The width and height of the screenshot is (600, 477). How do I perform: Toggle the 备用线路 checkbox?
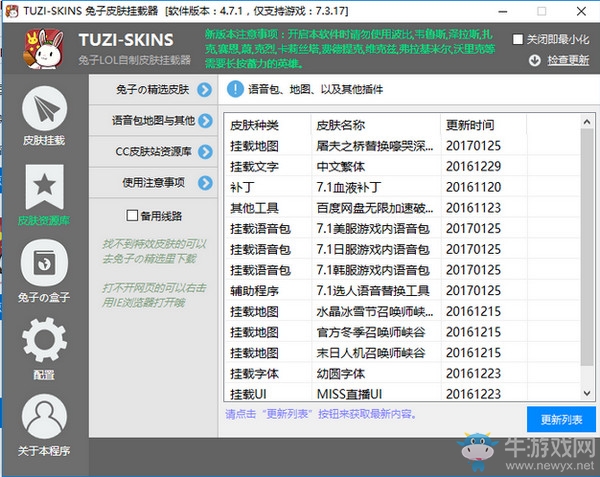point(132,215)
